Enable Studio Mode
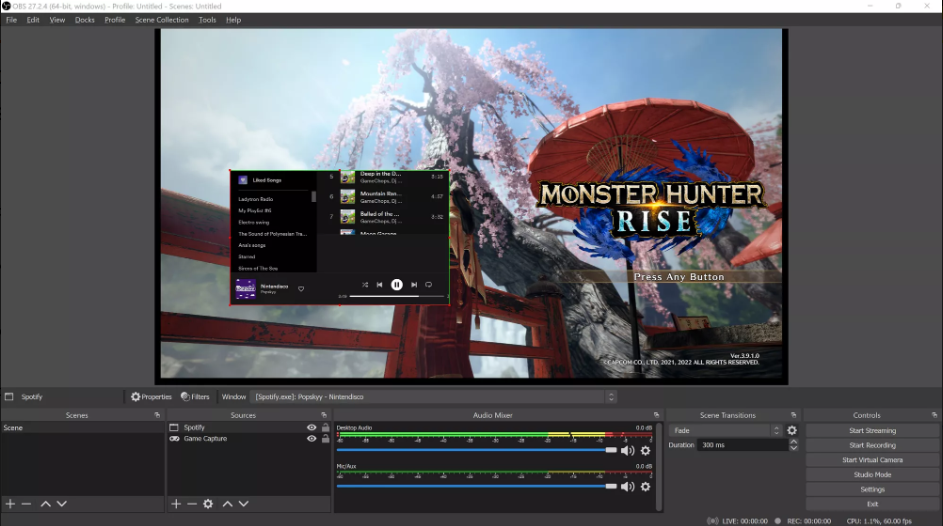 (x=872, y=474)
